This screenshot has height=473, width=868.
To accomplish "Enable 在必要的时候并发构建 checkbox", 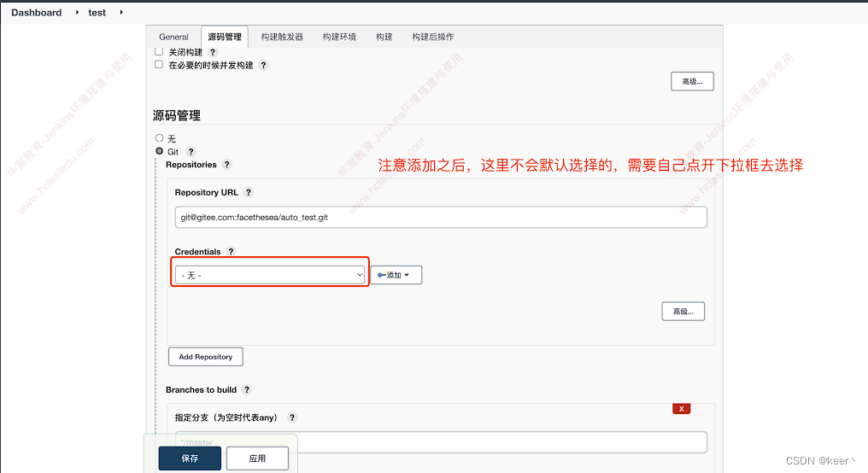I will tap(159, 65).
